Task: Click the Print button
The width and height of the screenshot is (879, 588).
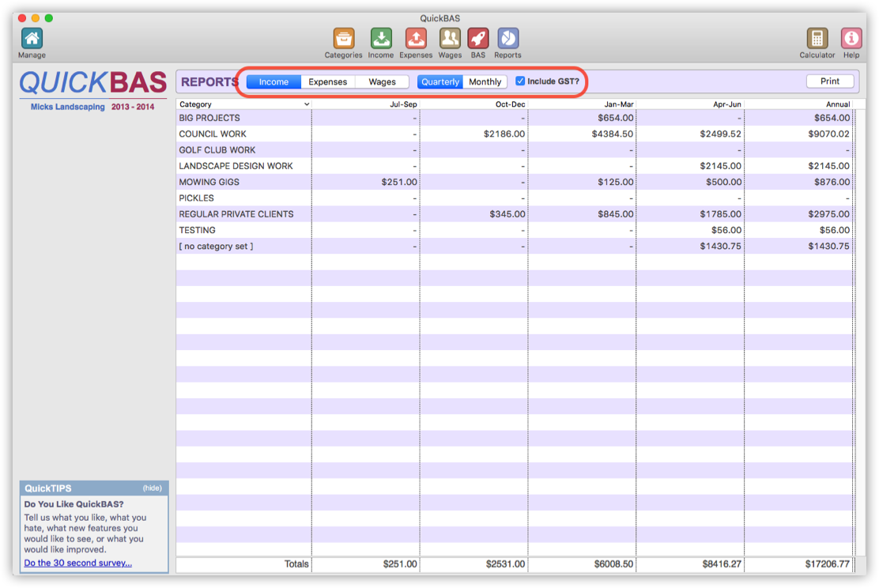Action: tap(830, 81)
